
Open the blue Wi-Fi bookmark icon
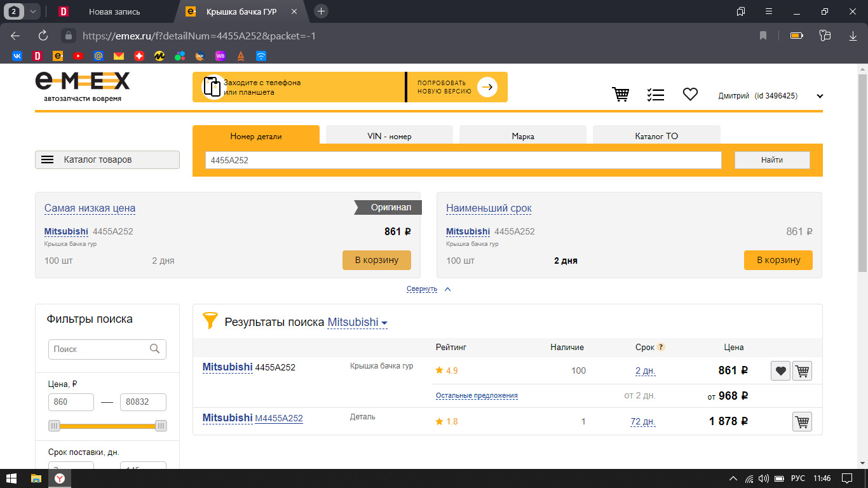(261, 56)
